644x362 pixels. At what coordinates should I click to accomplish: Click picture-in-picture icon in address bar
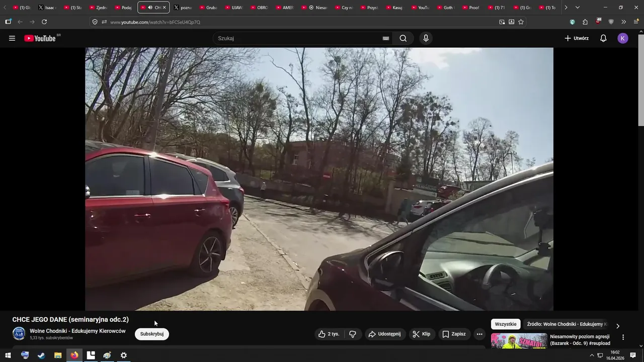coord(502,22)
